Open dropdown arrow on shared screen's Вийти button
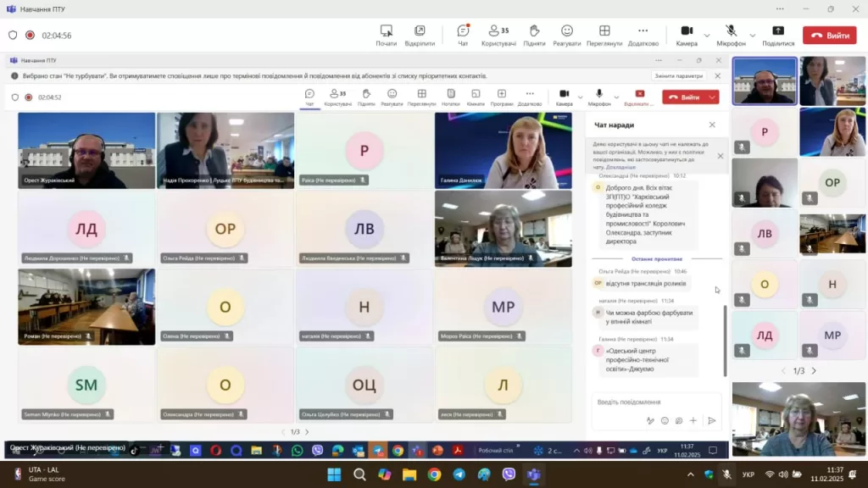The image size is (868, 488). [712, 97]
